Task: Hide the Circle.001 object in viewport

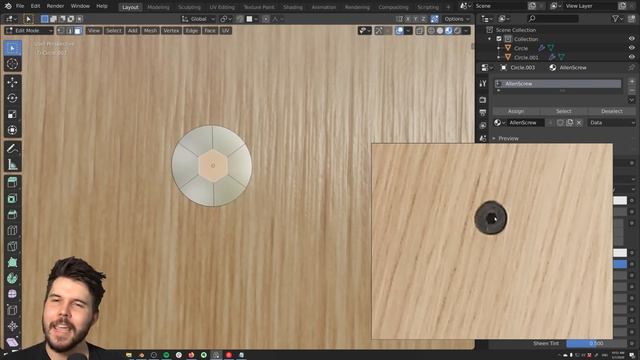Action: click(631, 57)
